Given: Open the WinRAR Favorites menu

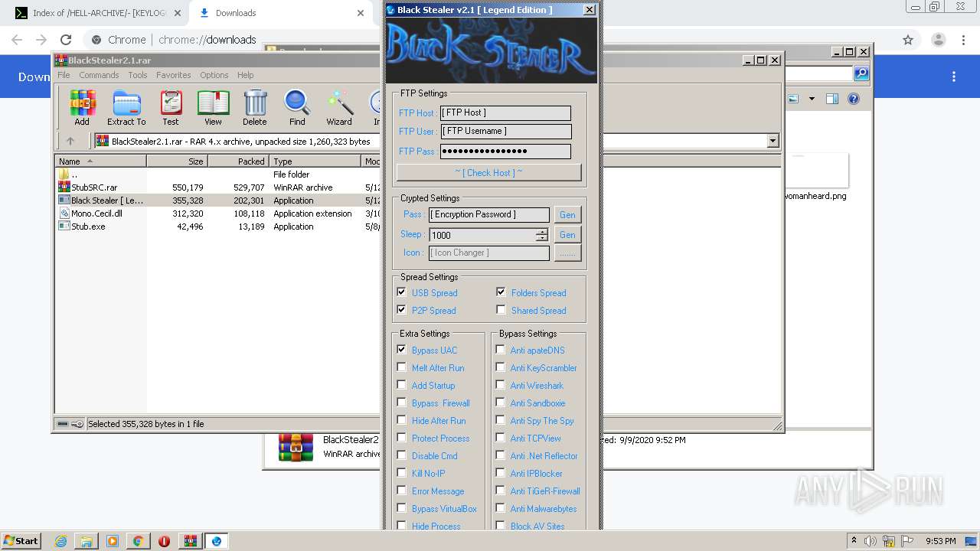Looking at the screenshot, I should point(174,75).
